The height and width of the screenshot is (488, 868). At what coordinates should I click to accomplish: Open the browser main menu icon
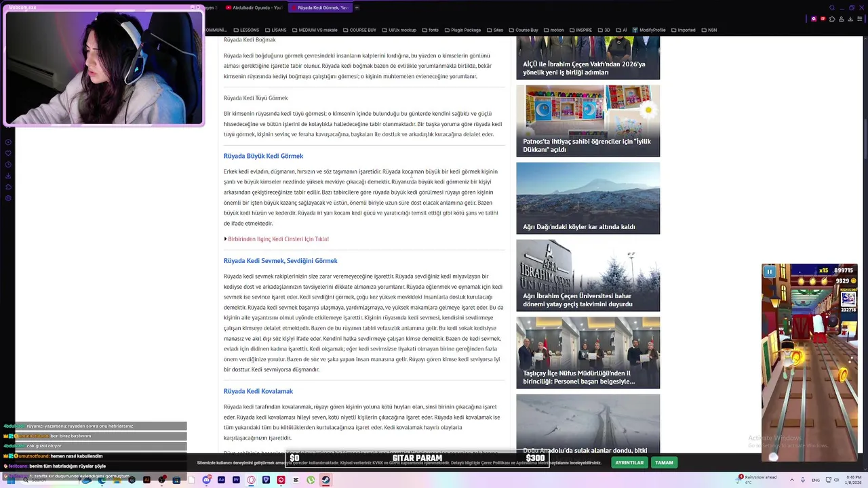pyautogui.click(x=860, y=19)
